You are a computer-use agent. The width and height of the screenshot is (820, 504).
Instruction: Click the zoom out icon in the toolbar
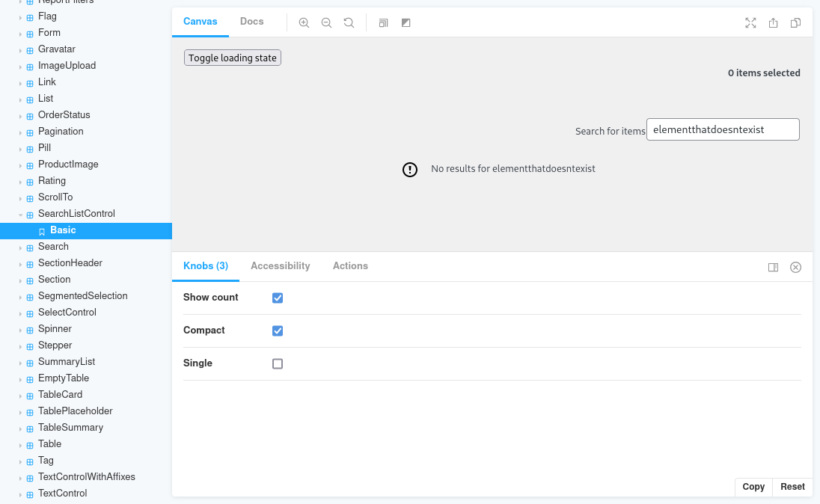326,22
